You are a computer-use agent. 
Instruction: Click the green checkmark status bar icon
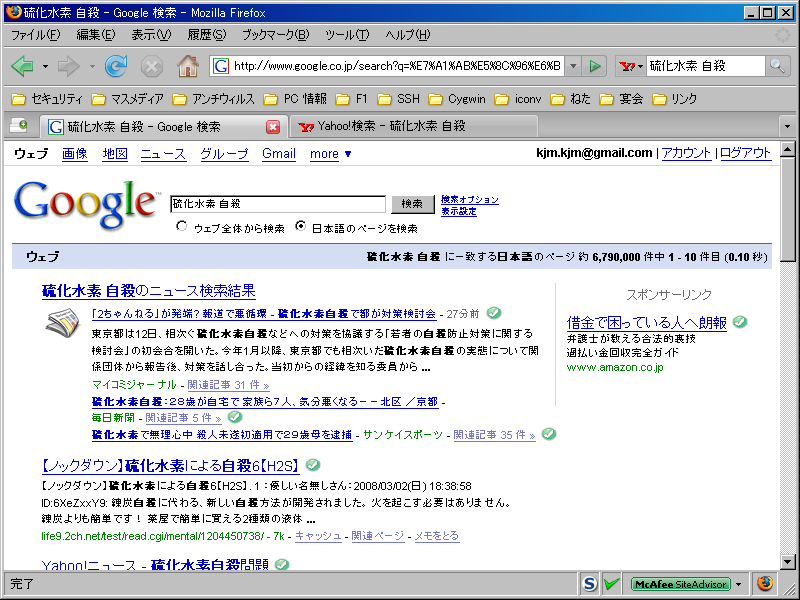611,583
